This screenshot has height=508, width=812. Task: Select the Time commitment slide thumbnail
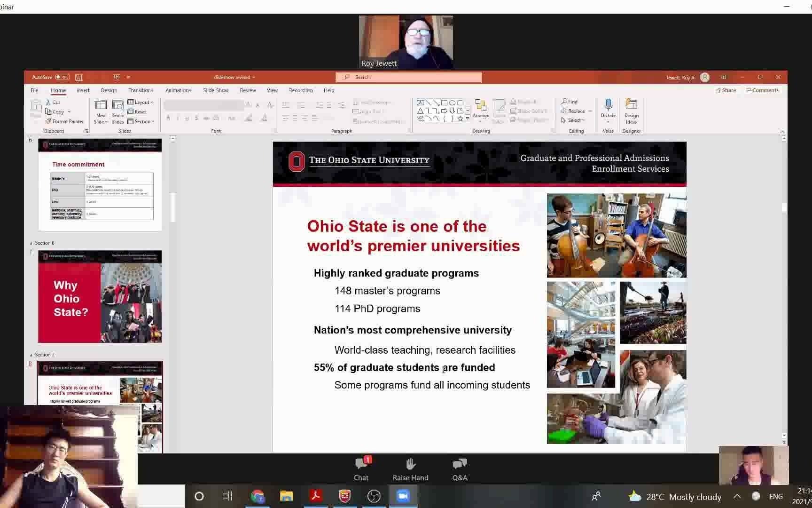pyautogui.click(x=100, y=184)
